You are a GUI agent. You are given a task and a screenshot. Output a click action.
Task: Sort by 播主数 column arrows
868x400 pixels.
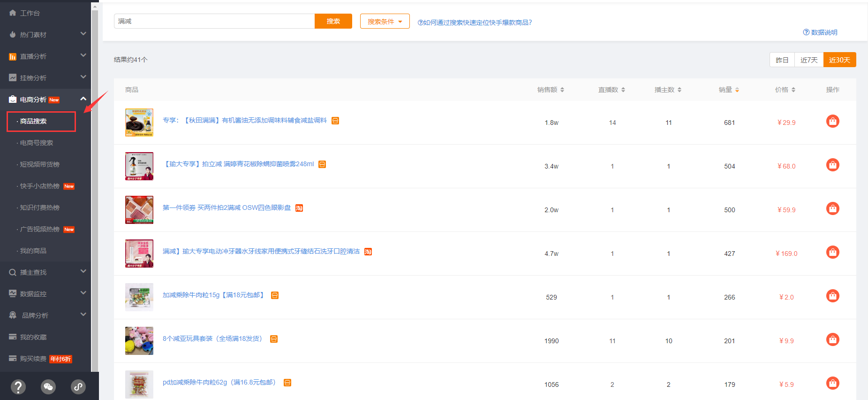tap(679, 90)
